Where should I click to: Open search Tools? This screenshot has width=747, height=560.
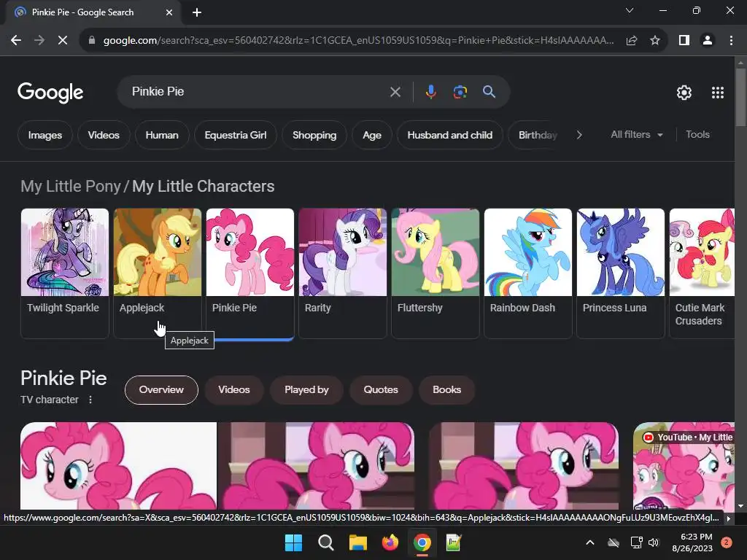697,135
